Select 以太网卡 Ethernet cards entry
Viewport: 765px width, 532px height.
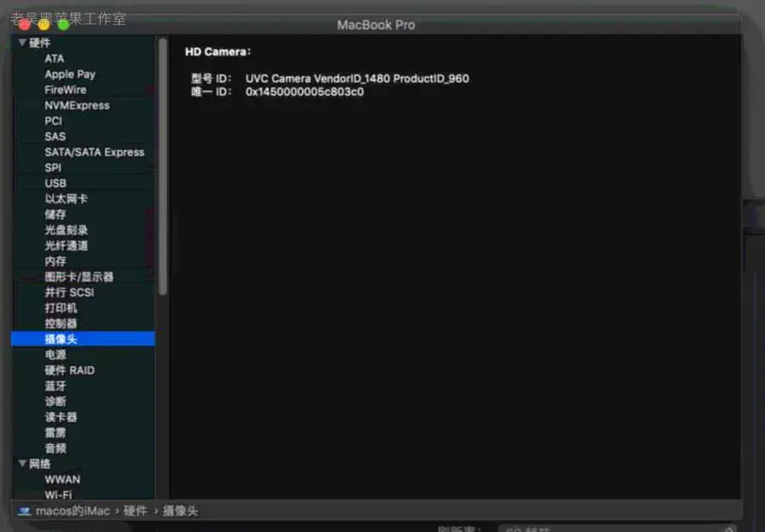[66, 199]
